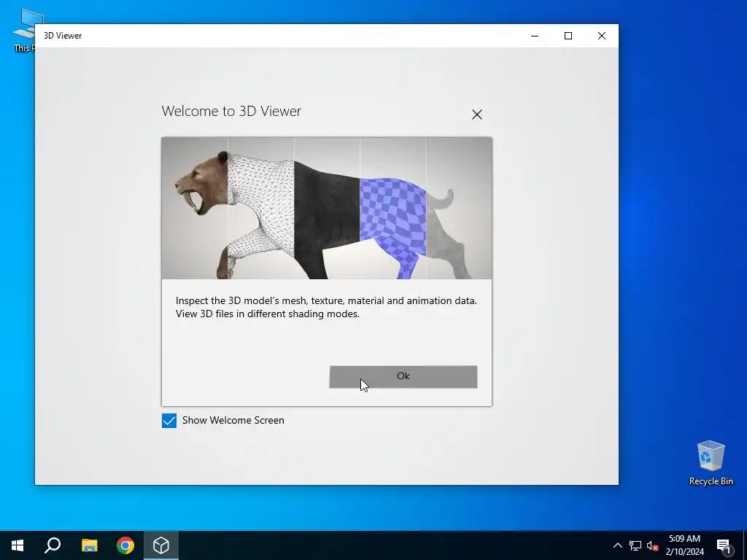
Task: Open the notification center icon
Action: pos(724,545)
